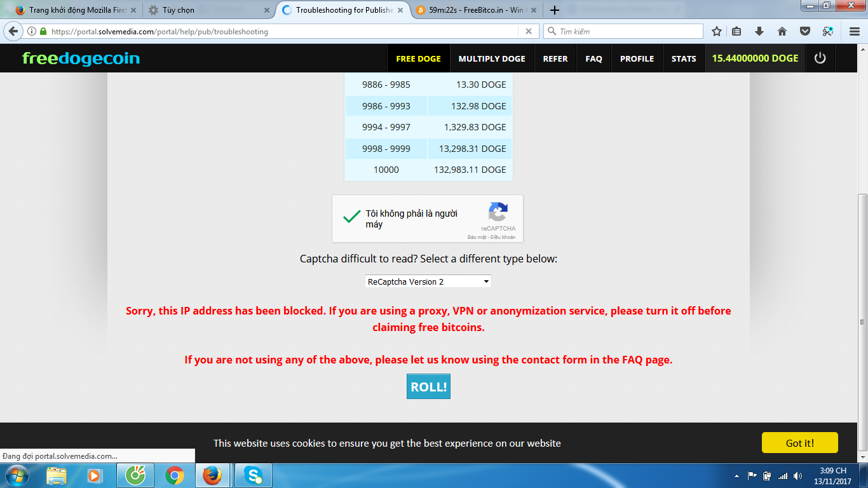Switch to Skype in the taskbar
This screenshot has height=488, width=868.
coord(254,475)
